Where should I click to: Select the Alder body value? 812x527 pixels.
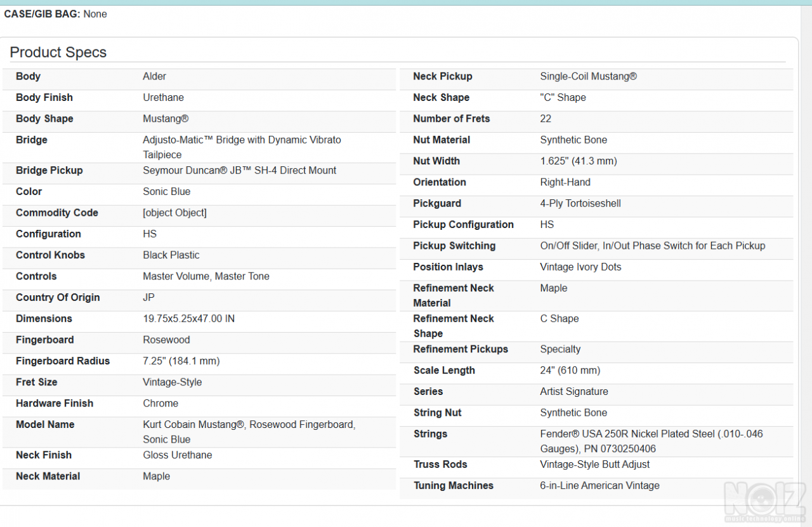point(154,77)
